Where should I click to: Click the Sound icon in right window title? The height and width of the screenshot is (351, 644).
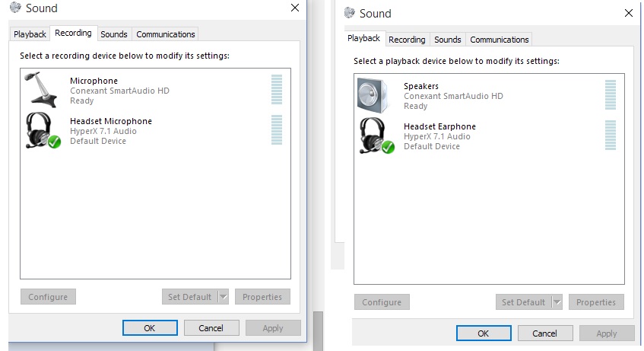(x=350, y=13)
